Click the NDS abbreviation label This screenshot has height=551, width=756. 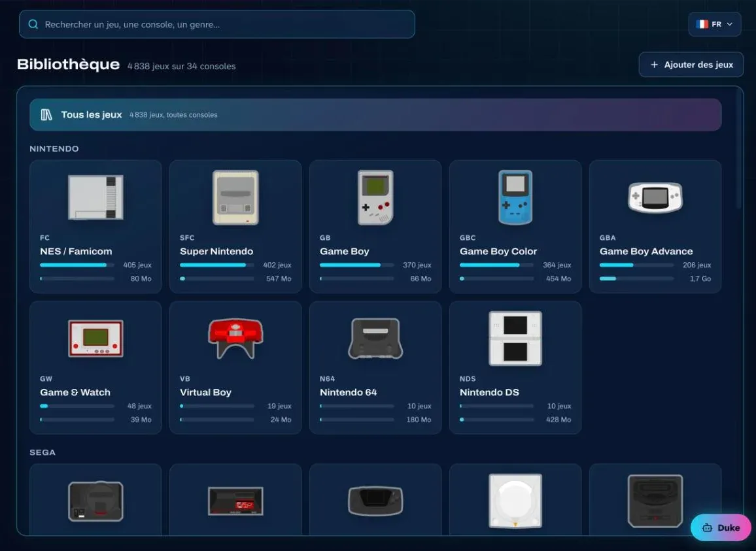(x=468, y=379)
